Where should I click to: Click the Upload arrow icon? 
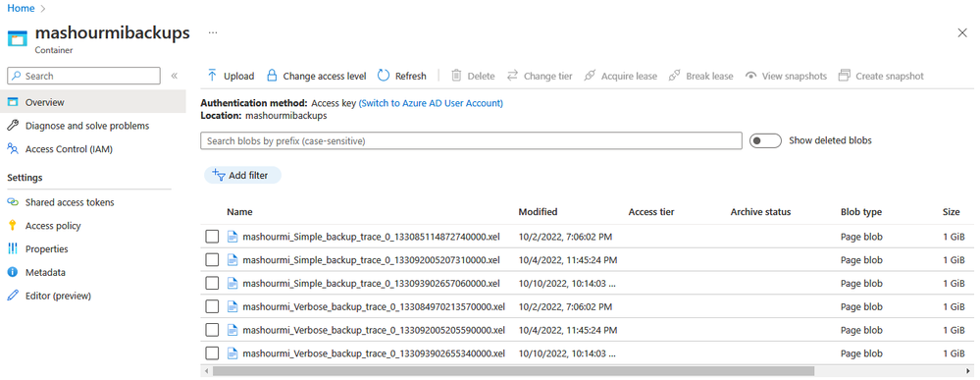[x=212, y=76]
